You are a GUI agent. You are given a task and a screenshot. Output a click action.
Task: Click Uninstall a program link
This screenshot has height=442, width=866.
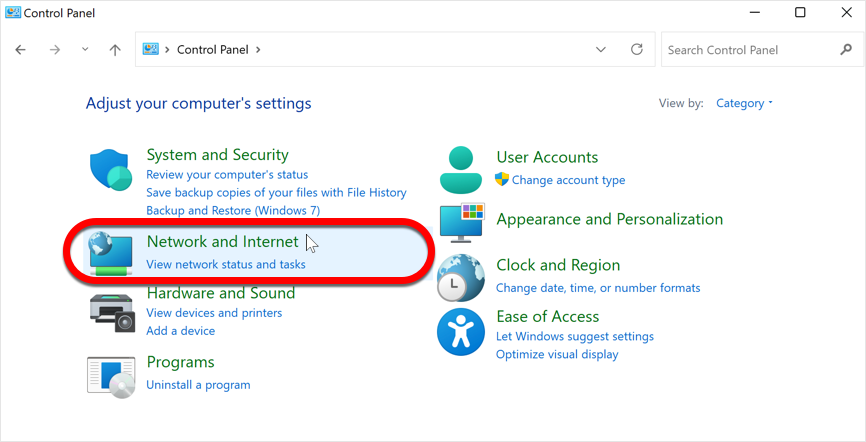198,385
